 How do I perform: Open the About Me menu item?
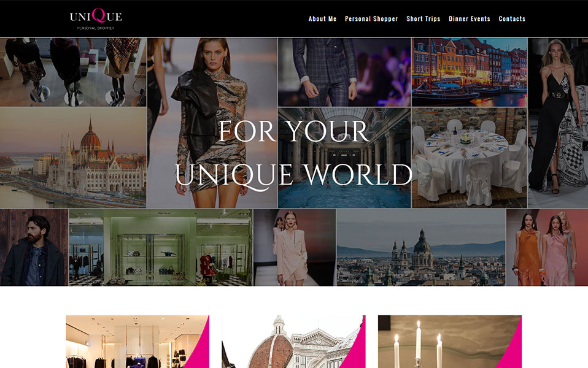click(x=322, y=19)
